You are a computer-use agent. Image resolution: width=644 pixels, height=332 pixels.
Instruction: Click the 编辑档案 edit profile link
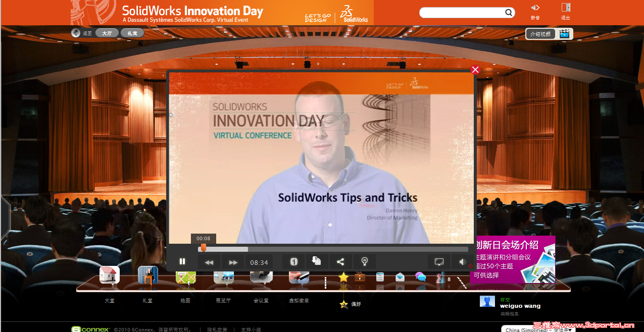(510, 314)
